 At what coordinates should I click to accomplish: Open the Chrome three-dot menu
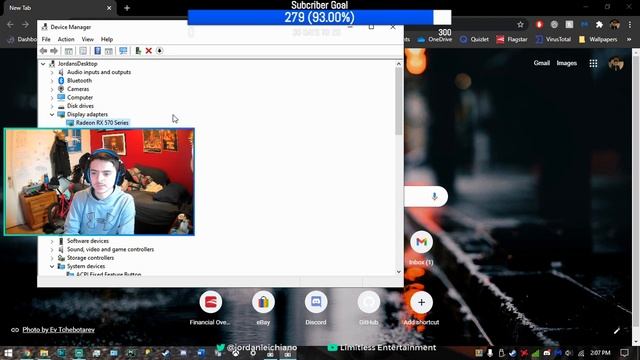coord(630,24)
